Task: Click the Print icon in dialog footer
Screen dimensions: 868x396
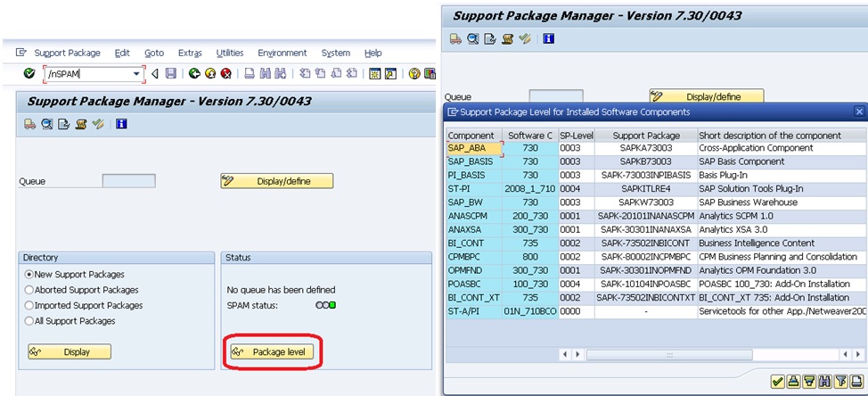Action: pyautogui.click(x=857, y=381)
